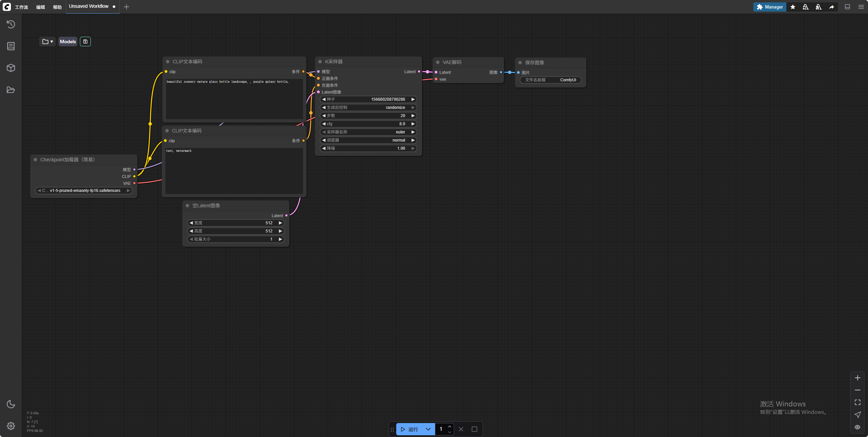Open the 帮助 menu

pos(57,7)
